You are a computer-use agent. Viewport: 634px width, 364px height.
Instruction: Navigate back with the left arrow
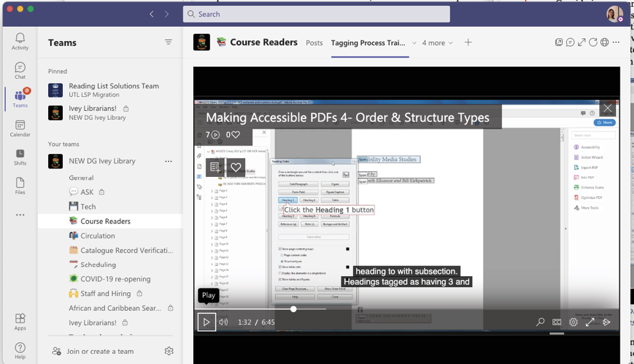[x=151, y=14]
